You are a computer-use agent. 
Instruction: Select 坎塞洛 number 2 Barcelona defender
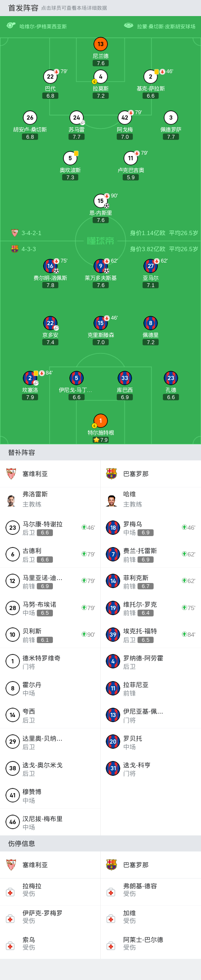pyautogui.click(x=30, y=378)
